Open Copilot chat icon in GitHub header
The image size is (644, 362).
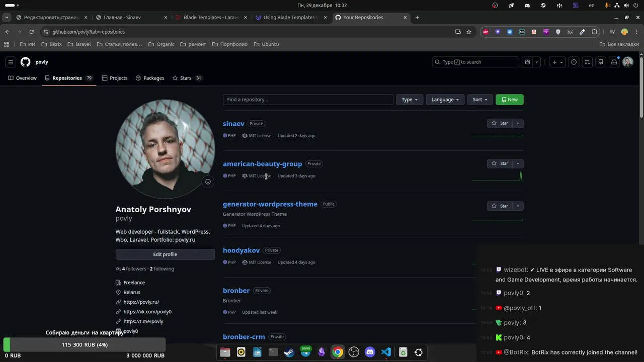527,62
